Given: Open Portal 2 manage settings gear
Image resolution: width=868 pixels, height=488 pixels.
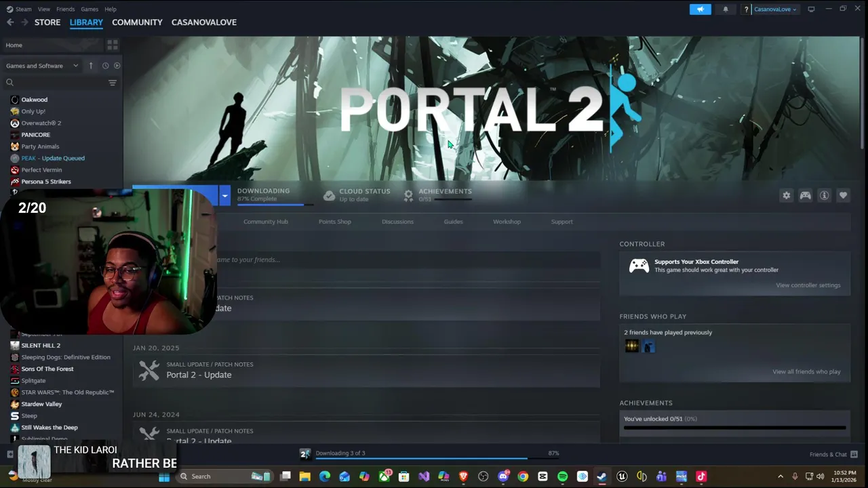Looking at the screenshot, I should [x=787, y=195].
